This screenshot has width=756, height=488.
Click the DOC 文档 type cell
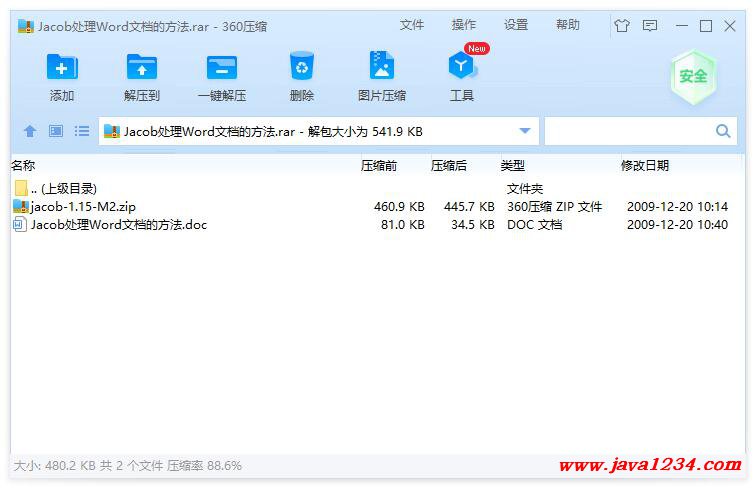(x=535, y=225)
